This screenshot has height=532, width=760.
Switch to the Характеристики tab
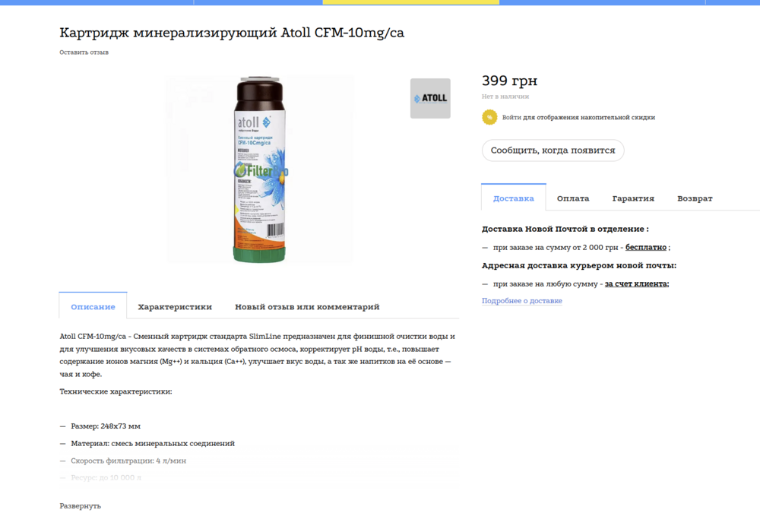(176, 307)
